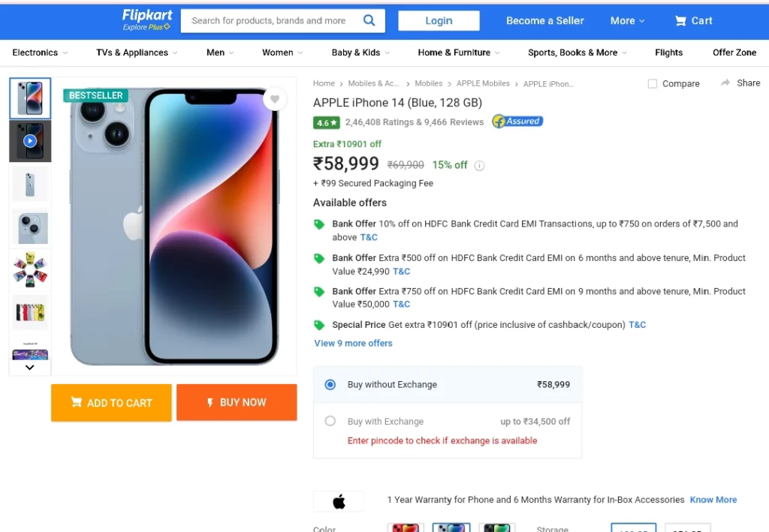Add phone to wishlist with heart icon
769x532 pixels.
(275, 99)
